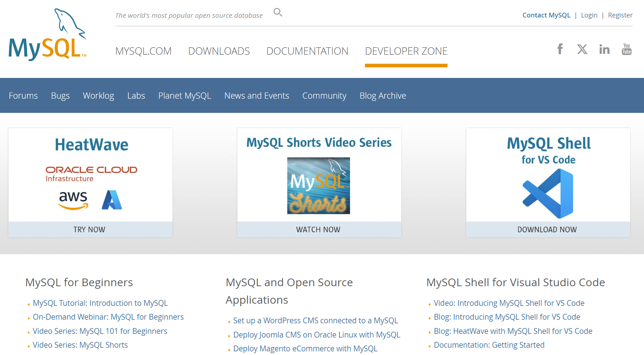Open Deploy Joomla CMS on Oracle Linux link
Viewport: 644px width, 355px height.
coord(317,335)
